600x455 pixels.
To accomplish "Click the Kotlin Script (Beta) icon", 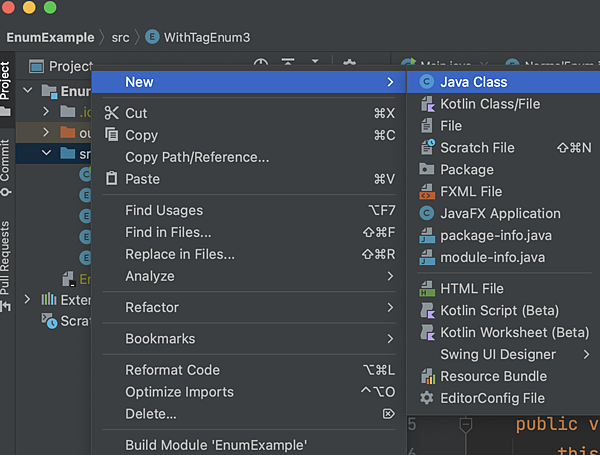I will 427,310.
